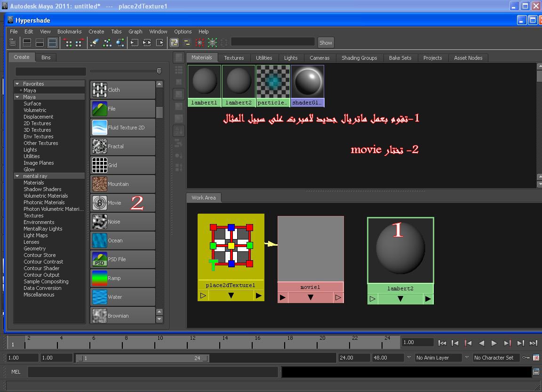Show top tabs only layout icon
The width and height of the screenshot is (542, 392).
pyautogui.click(x=27, y=43)
